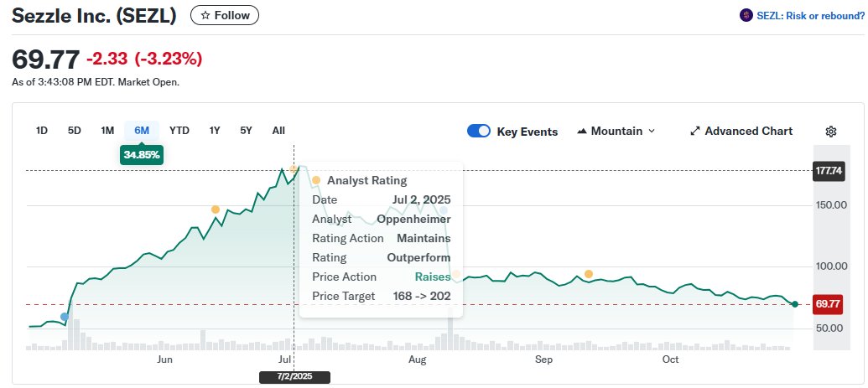The height and width of the screenshot is (388, 868).
Task: Click the analyst rating dot at July peak
Action: pos(294,168)
